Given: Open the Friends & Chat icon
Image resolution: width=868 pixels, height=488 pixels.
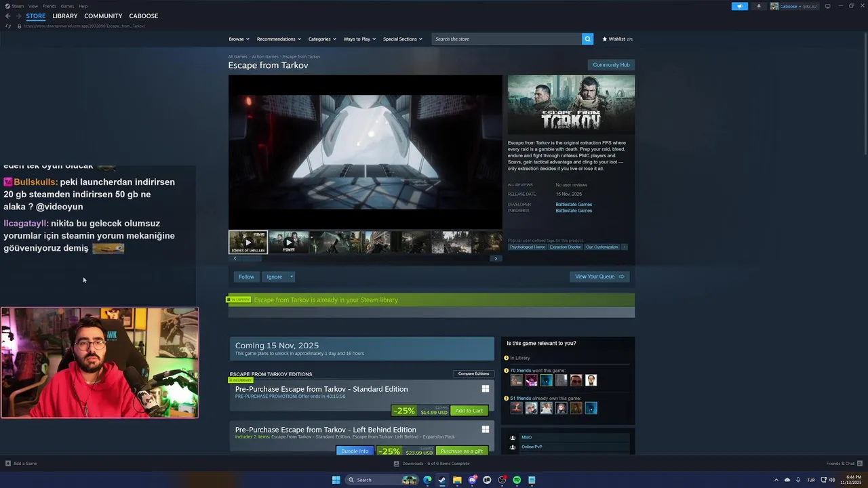Looking at the screenshot, I should coord(859,464).
